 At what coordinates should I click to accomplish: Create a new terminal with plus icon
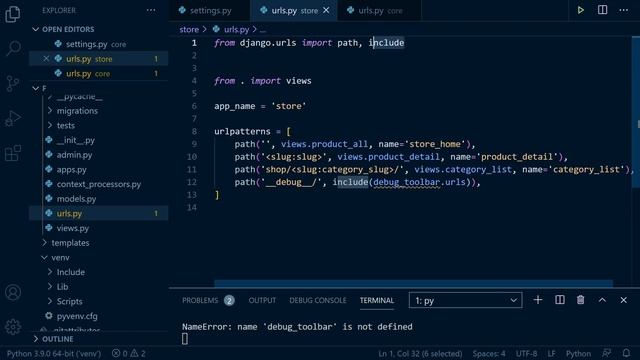538,300
